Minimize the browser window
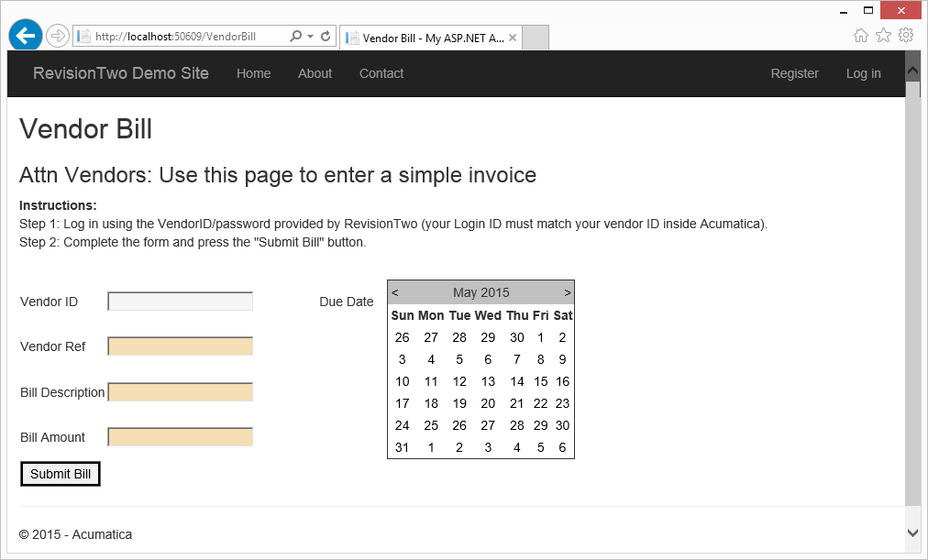The width and height of the screenshot is (928, 560). point(844,11)
